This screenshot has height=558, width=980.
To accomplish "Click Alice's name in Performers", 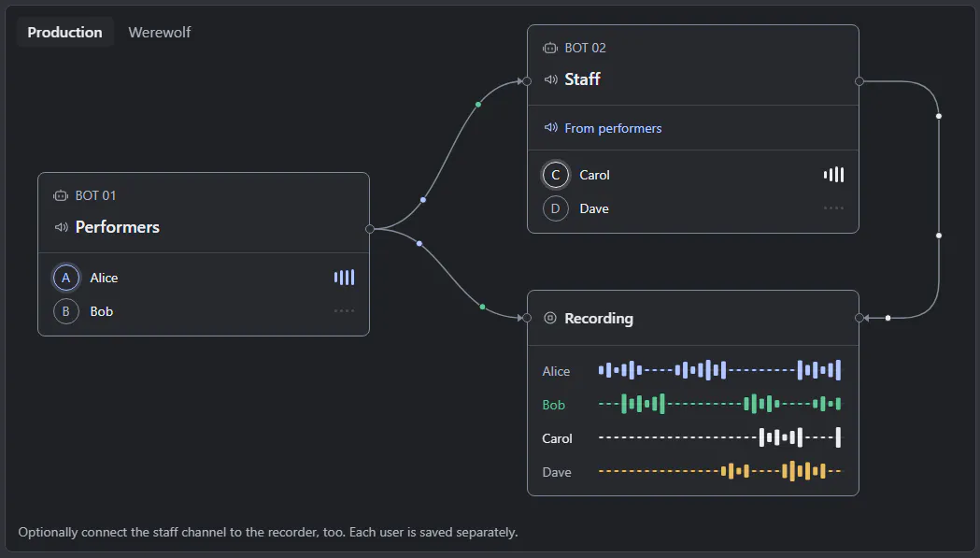I will coord(104,278).
